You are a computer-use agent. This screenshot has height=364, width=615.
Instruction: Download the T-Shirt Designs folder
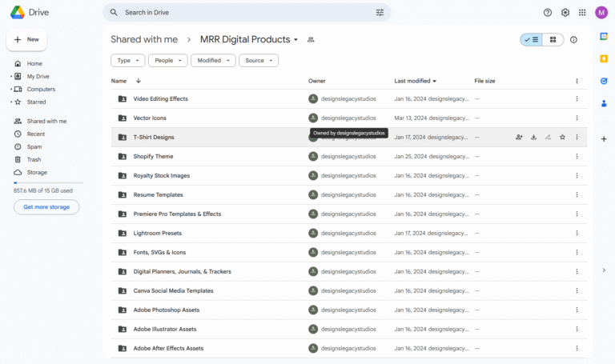(x=533, y=137)
